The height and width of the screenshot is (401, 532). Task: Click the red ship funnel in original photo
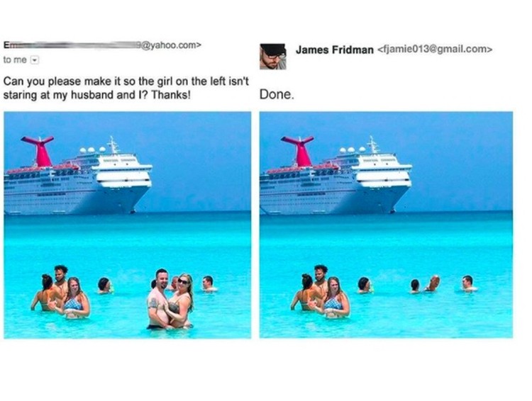[x=40, y=151]
